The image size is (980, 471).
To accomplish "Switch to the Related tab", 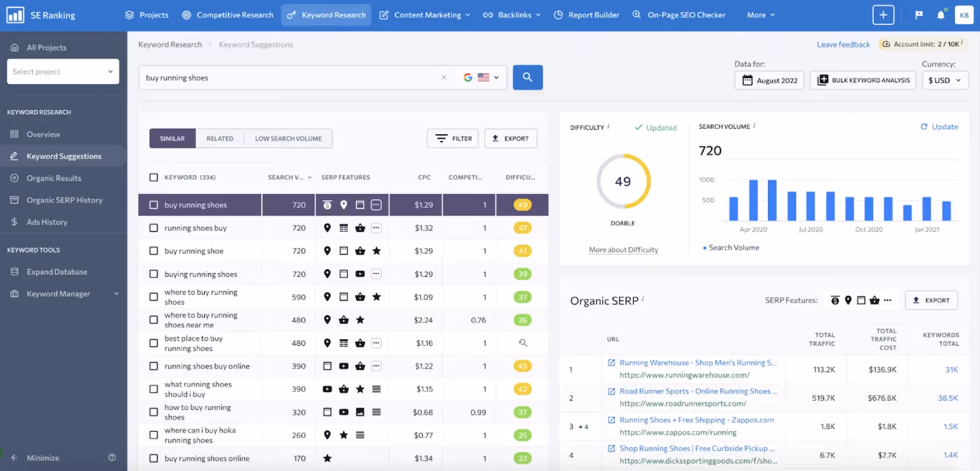I will 220,138.
